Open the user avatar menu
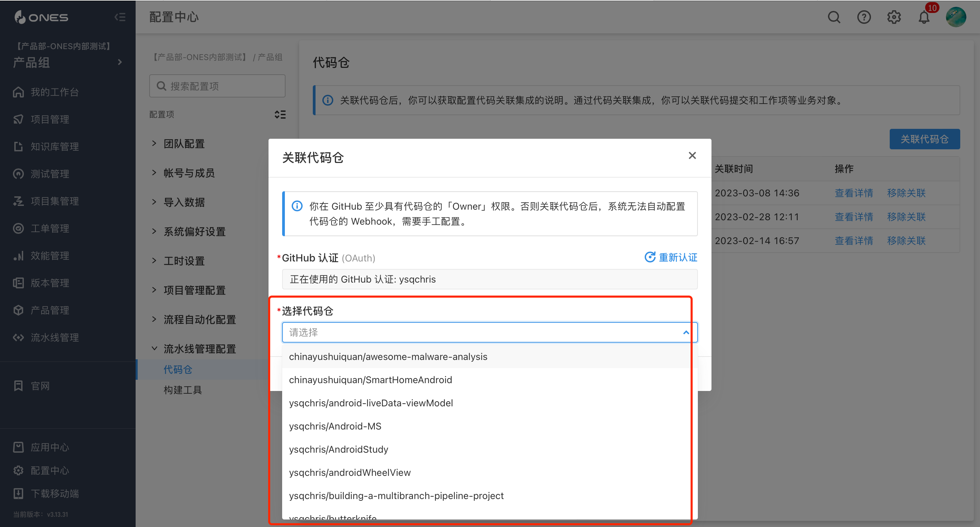The height and width of the screenshot is (527, 980). click(956, 17)
